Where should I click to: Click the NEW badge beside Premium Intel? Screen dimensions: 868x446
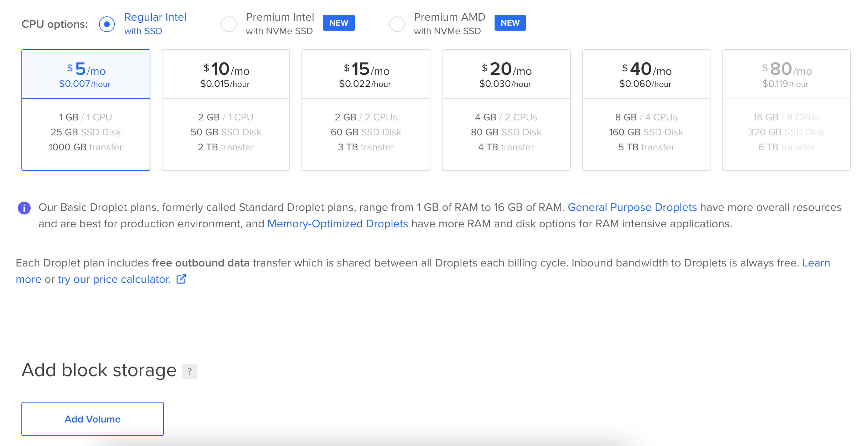[x=339, y=23]
